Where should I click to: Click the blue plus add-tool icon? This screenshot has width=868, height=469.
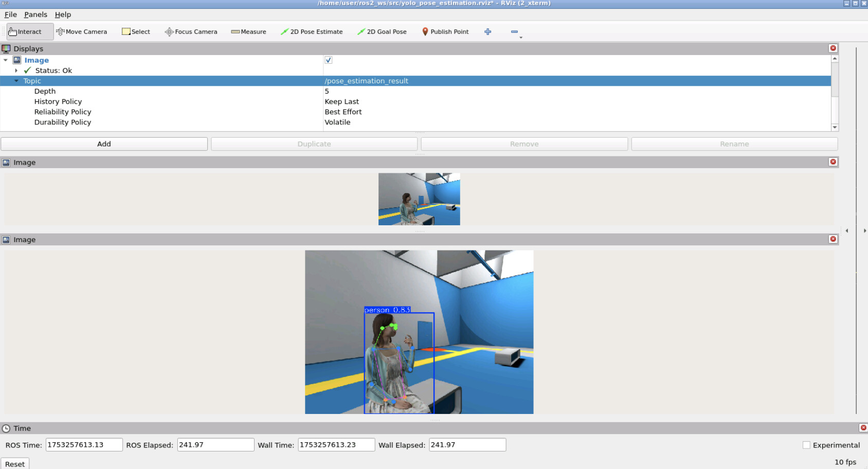coord(487,32)
